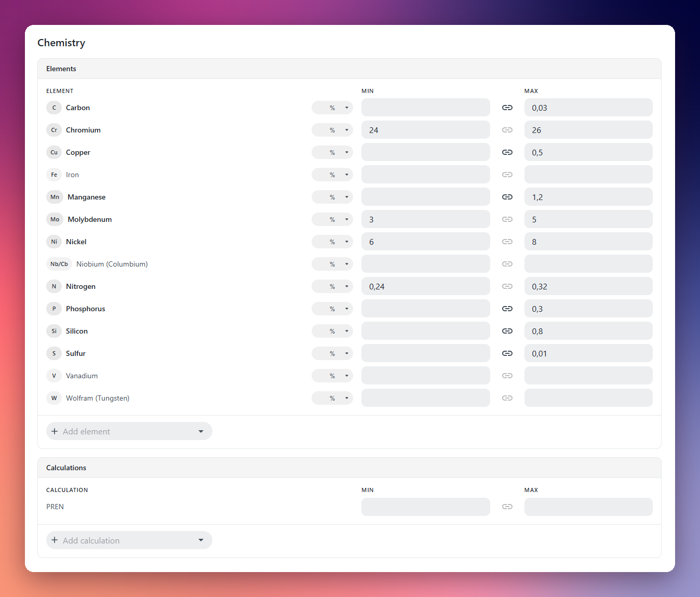The image size is (700, 597).
Task: Toggle the Nickel min/max link icon
Action: pyautogui.click(x=507, y=242)
